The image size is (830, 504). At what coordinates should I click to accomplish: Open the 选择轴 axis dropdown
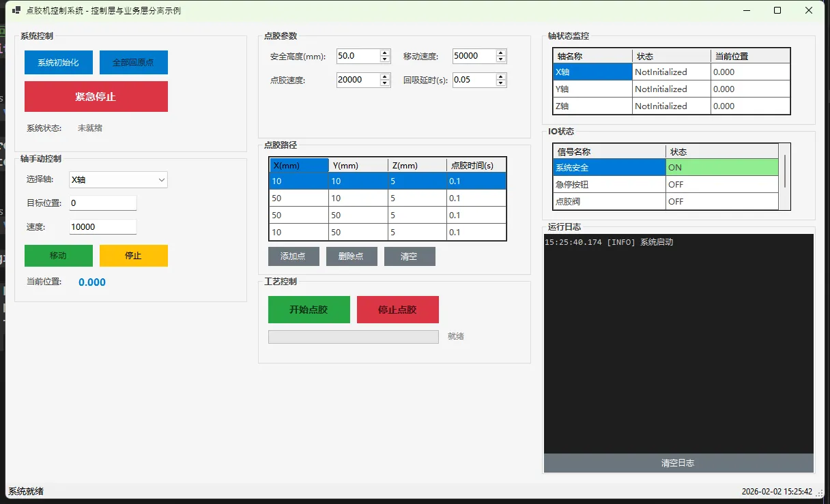coord(118,180)
